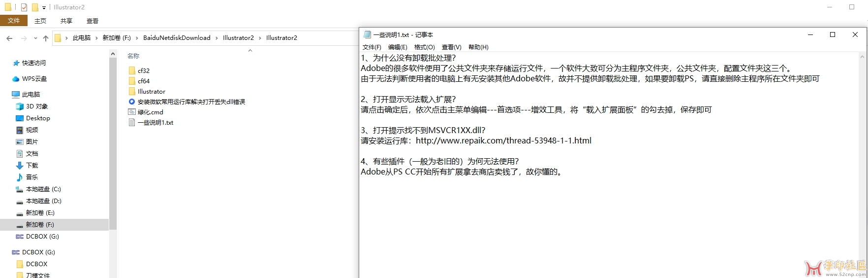Viewport: 868px width, 278px height.
Task: Click the Notepad title bar document icon
Action: 367,35
